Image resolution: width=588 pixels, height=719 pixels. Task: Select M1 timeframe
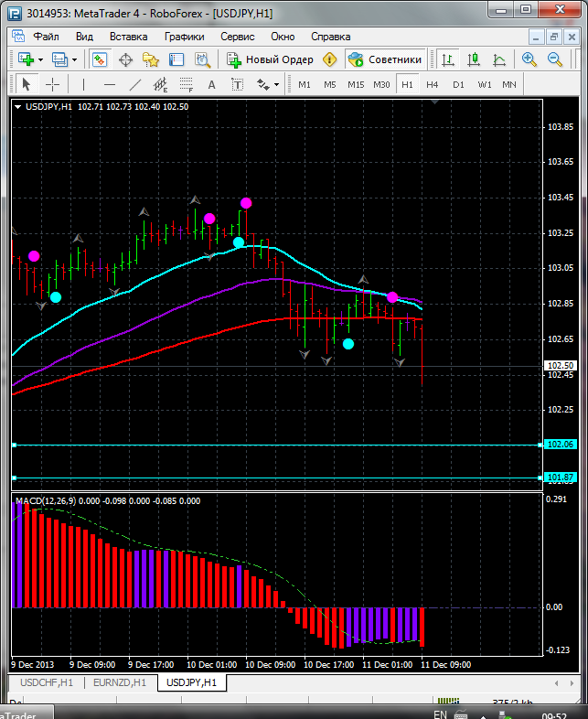point(305,84)
